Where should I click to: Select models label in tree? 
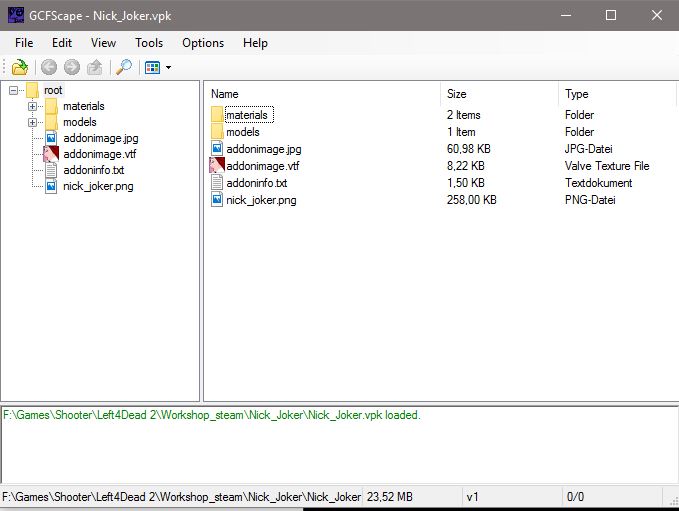coord(80,122)
